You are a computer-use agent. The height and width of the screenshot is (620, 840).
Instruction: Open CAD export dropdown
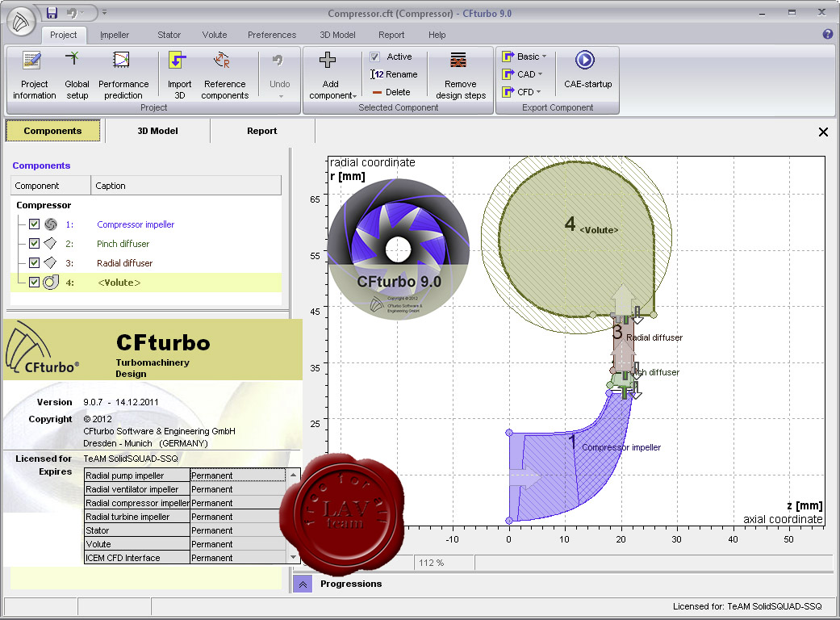click(522, 74)
